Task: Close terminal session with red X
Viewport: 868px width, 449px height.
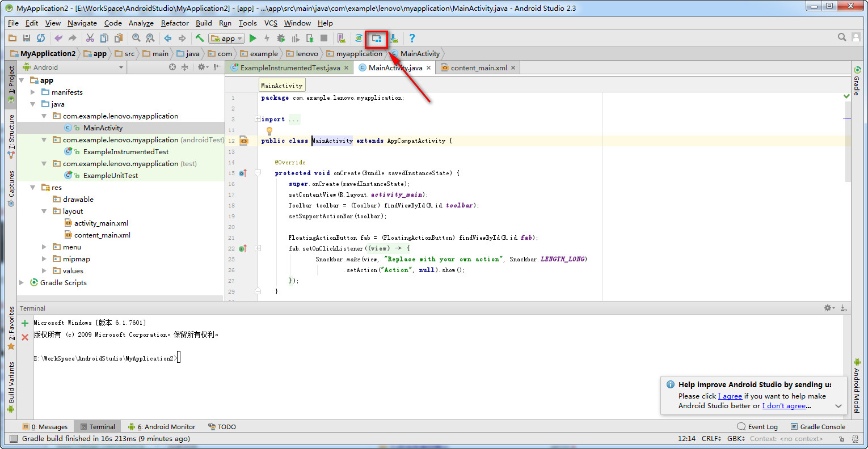Action: 25,337
